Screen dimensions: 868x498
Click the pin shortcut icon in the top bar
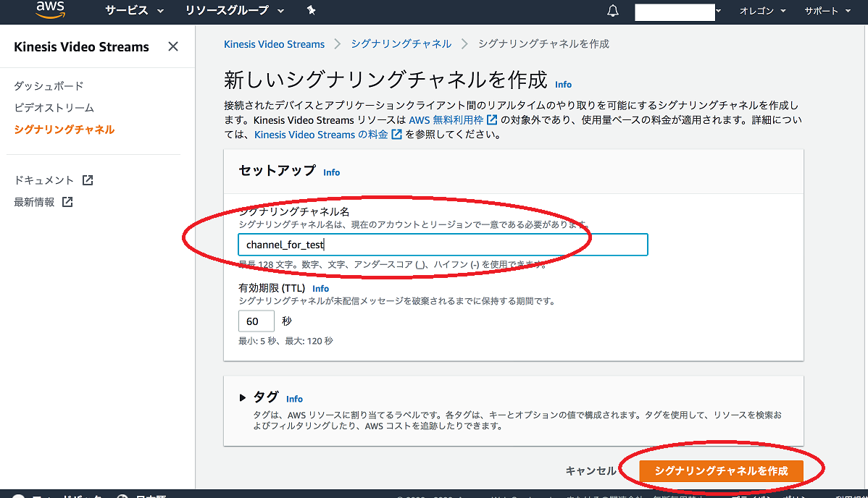tap(311, 10)
